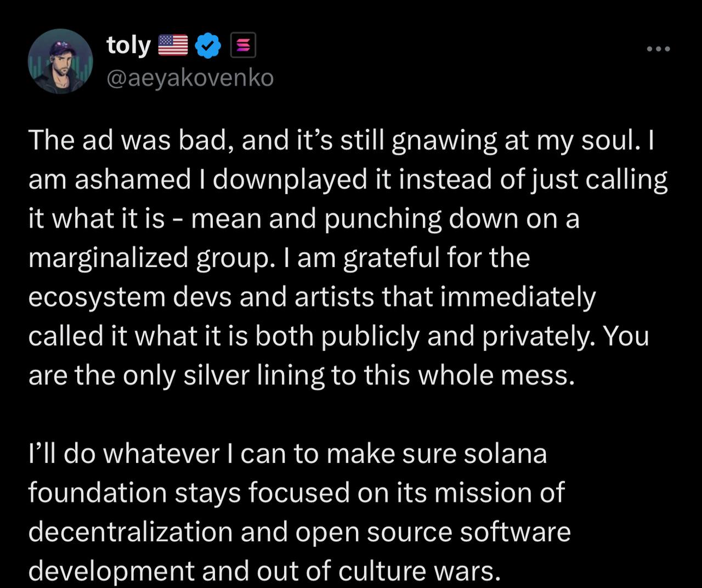Click the American flag emoji beside toly
This screenshot has height=588, width=702.
173,46
